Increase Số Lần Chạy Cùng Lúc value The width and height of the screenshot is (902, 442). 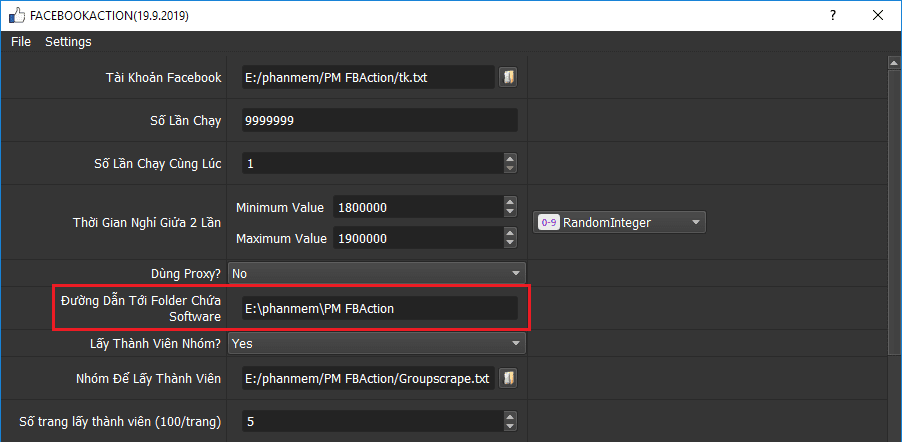click(510, 158)
